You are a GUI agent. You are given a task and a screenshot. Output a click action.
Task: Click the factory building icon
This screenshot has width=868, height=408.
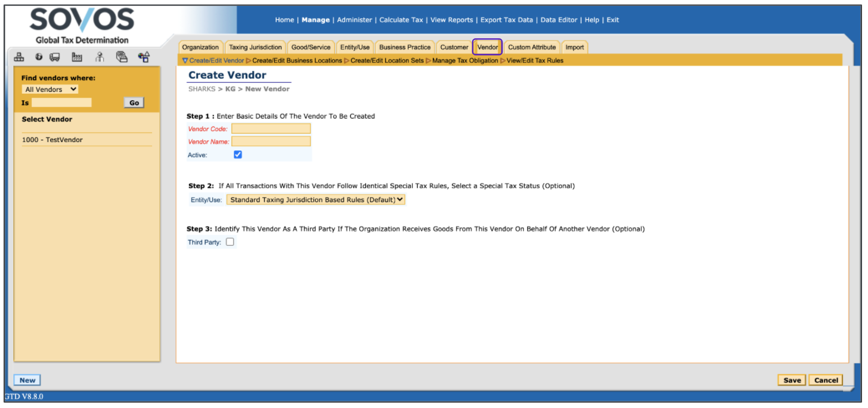tap(77, 57)
